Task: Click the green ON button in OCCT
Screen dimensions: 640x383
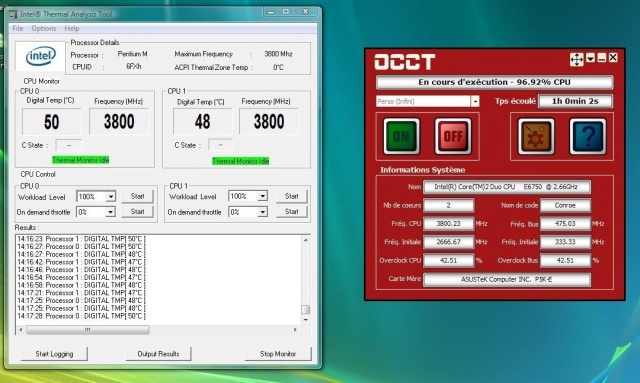Action: pyautogui.click(x=401, y=136)
